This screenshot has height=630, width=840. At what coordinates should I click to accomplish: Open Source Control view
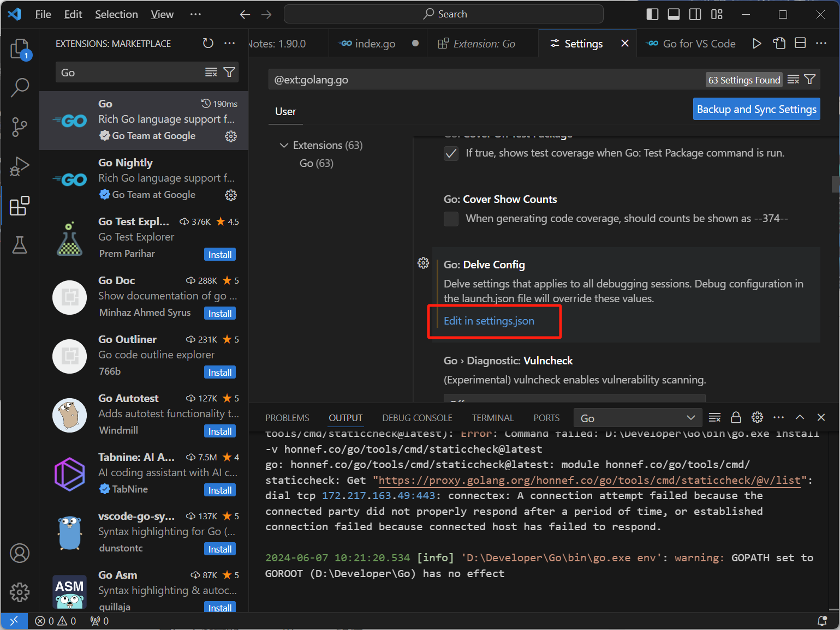tap(20, 127)
